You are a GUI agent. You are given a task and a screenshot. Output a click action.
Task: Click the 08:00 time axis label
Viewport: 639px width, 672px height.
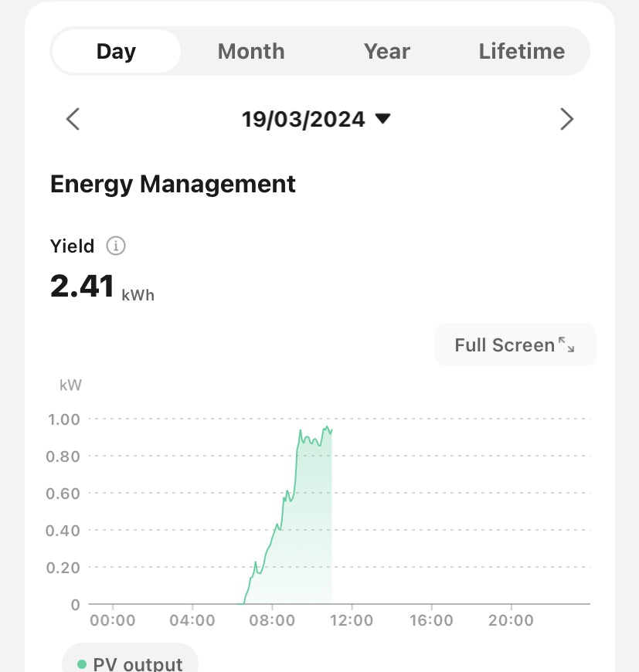point(272,620)
